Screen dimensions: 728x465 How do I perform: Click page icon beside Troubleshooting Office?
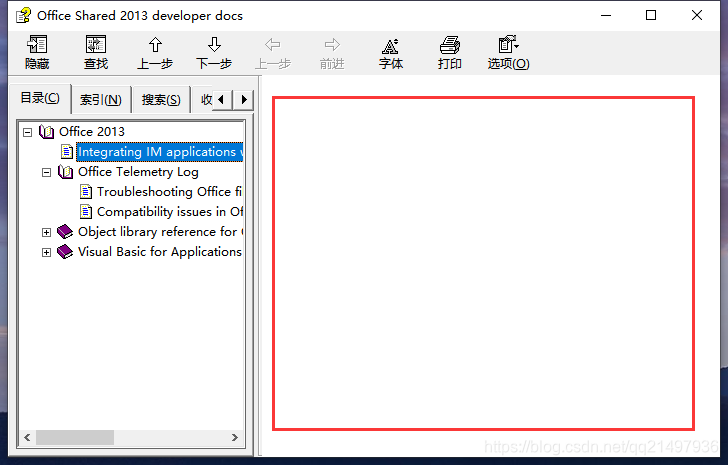[86, 192]
